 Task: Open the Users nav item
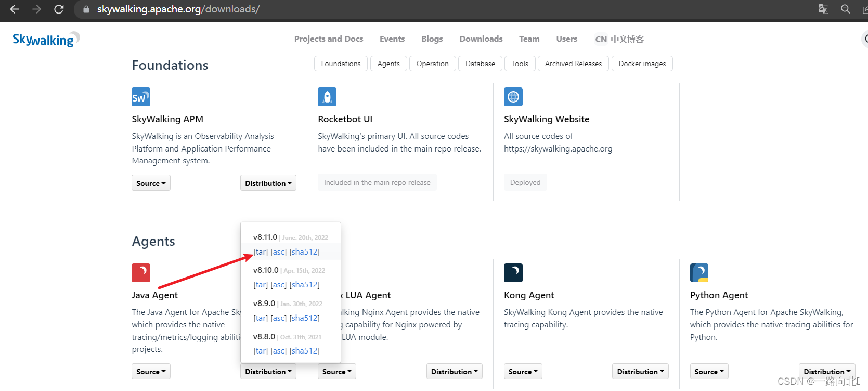567,39
